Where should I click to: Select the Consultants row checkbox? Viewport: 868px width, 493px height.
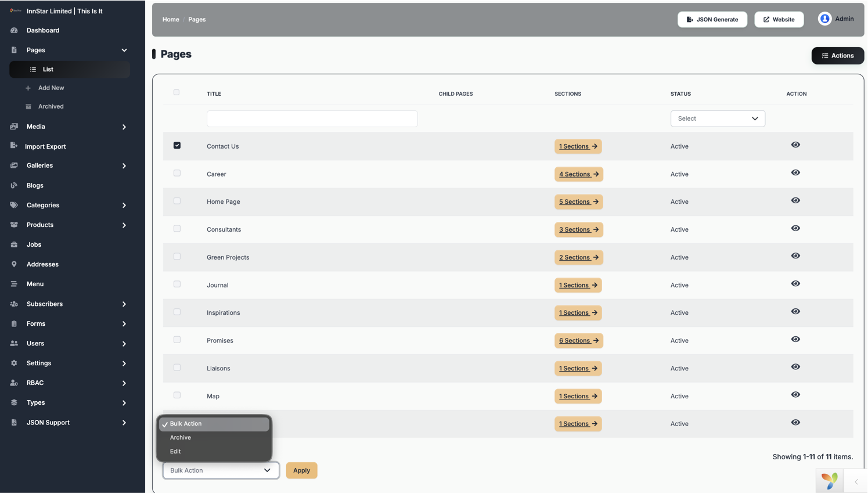click(x=177, y=229)
